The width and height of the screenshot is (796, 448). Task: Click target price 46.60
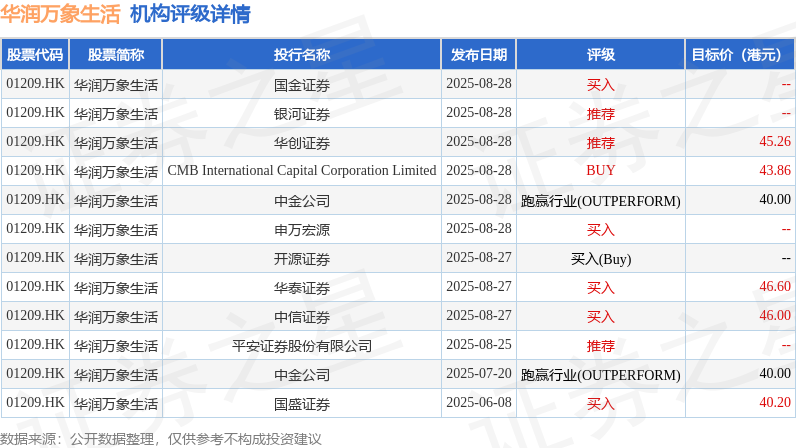(775, 286)
